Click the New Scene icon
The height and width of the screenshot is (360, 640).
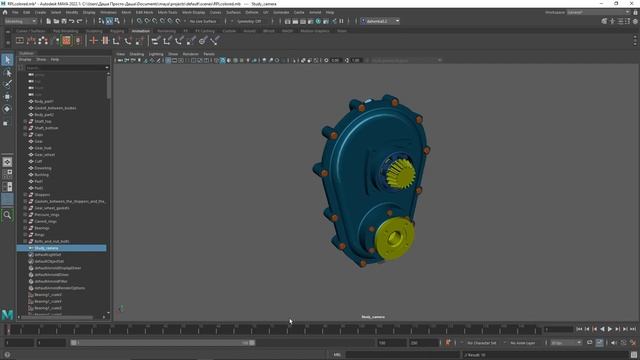pyautogui.click(x=49, y=21)
